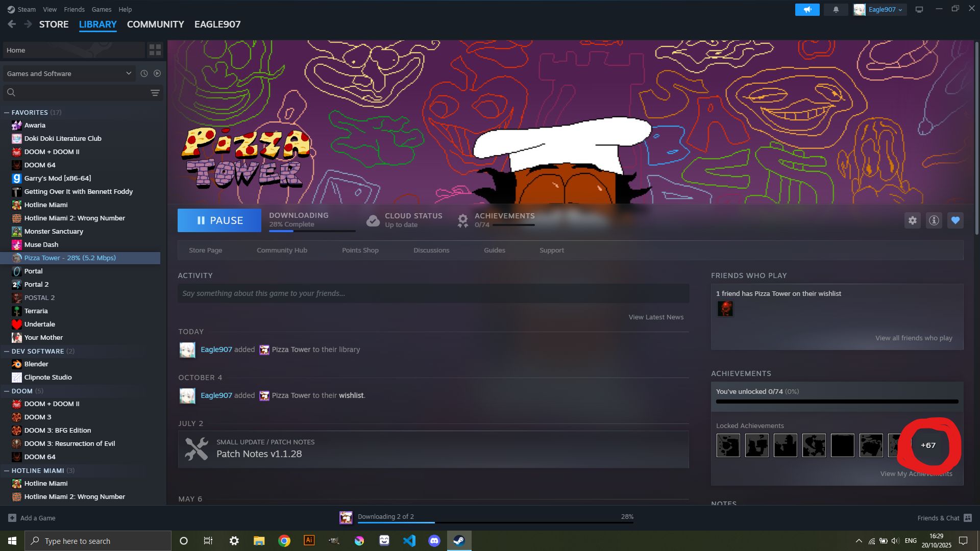
Task: Click the downloading progress bar under PAUSE
Action: tap(312, 231)
